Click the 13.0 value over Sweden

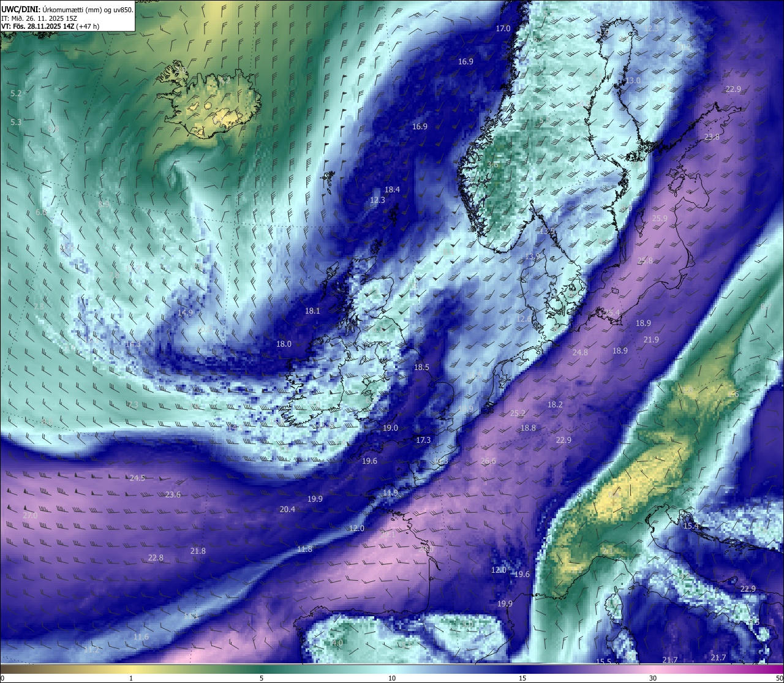[x=633, y=80]
